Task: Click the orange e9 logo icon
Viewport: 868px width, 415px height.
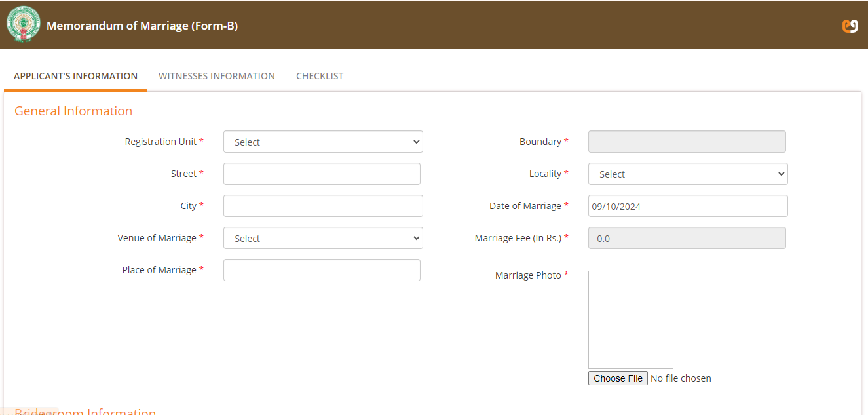Action: tap(850, 26)
